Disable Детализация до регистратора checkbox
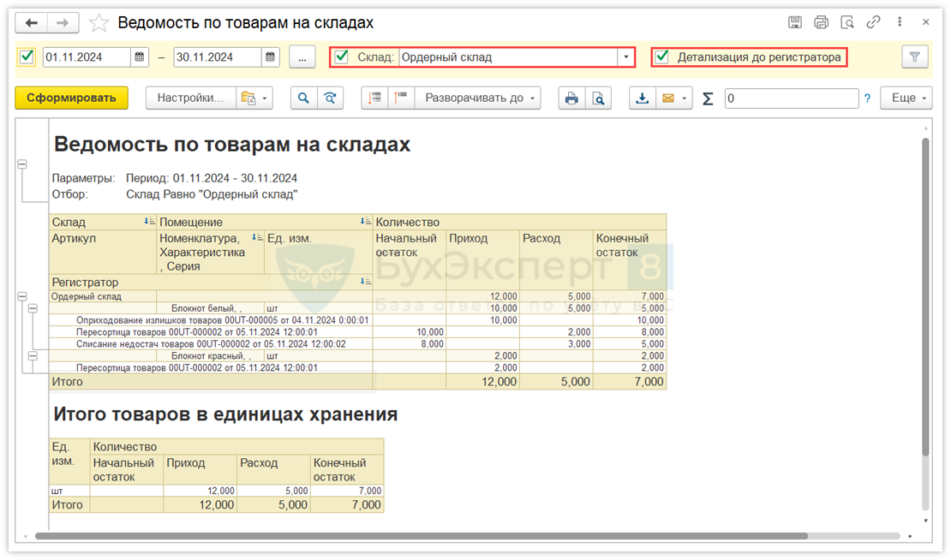The width and height of the screenshot is (951, 560). [x=661, y=57]
